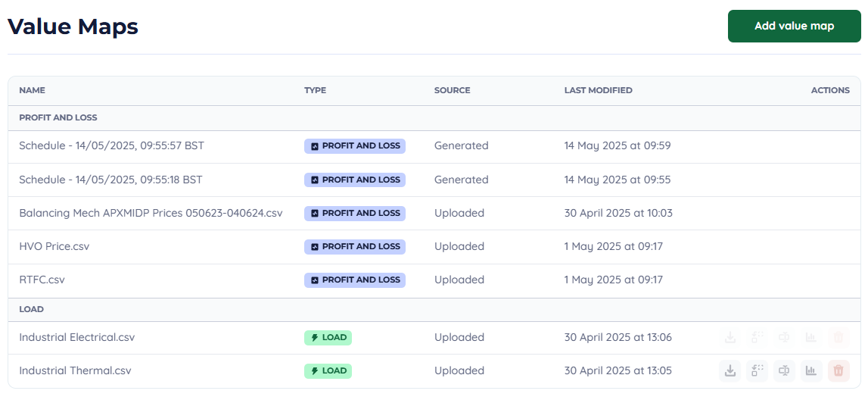868x400 pixels.
Task: Click the Load badge on Industrial Electrical.csv
Action: pyautogui.click(x=328, y=337)
